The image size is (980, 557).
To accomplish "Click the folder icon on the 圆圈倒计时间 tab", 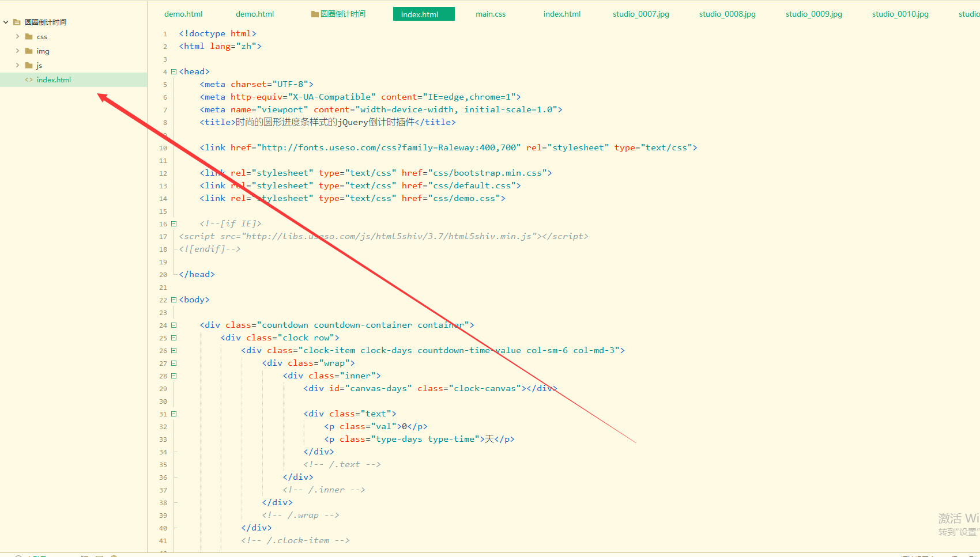I will tap(315, 14).
